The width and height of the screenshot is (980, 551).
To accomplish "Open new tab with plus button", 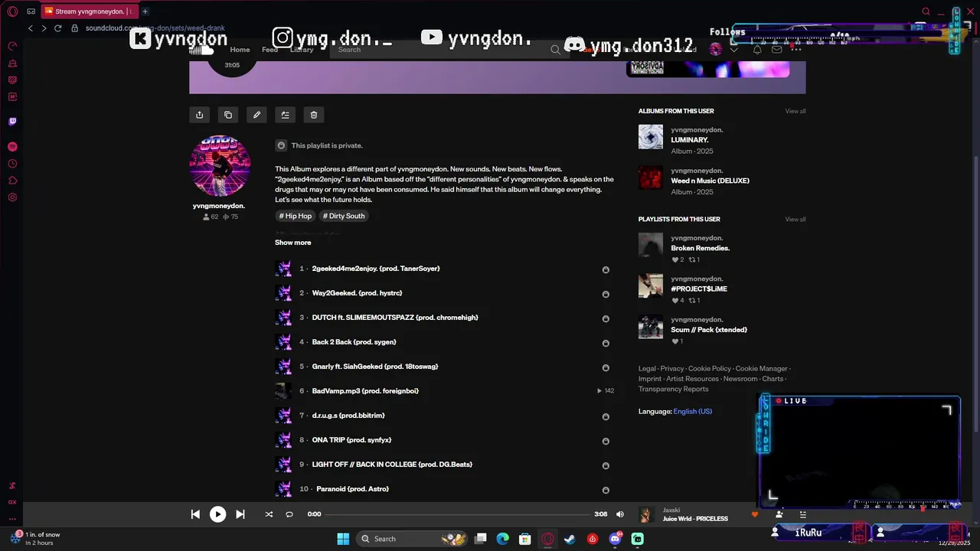I will click(x=145, y=11).
